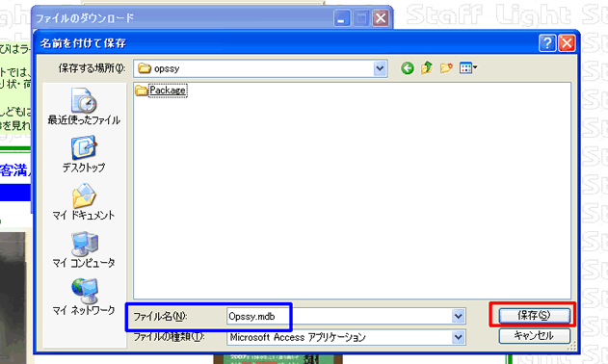Go up one folder level
The width and height of the screenshot is (608, 364).
click(427, 68)
